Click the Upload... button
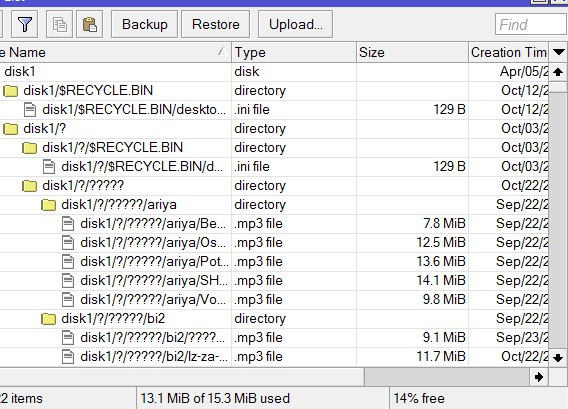This screenshot has height=409, width=568. pos(295,24)
